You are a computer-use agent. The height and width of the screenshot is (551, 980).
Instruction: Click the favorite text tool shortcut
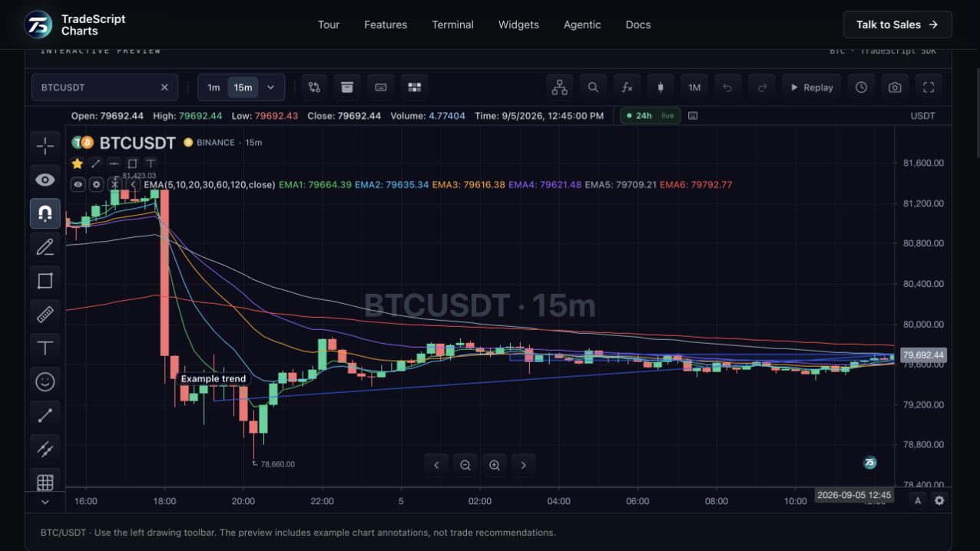(151, 163)
